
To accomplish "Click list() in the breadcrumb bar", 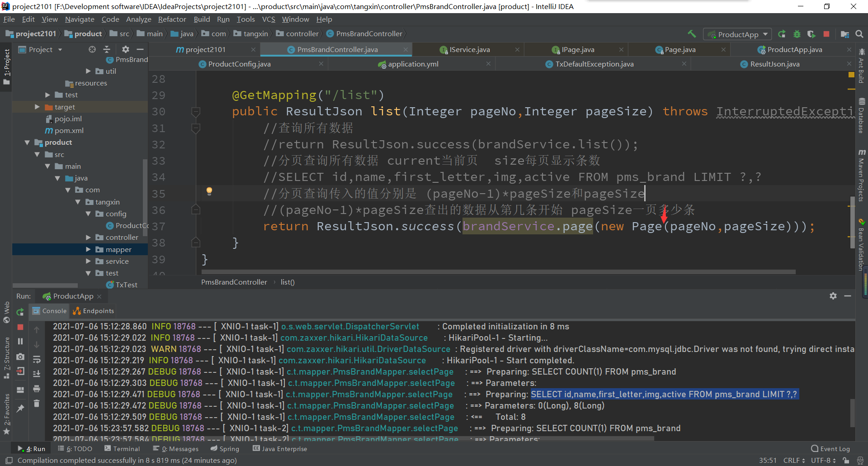I will (288, 282).
